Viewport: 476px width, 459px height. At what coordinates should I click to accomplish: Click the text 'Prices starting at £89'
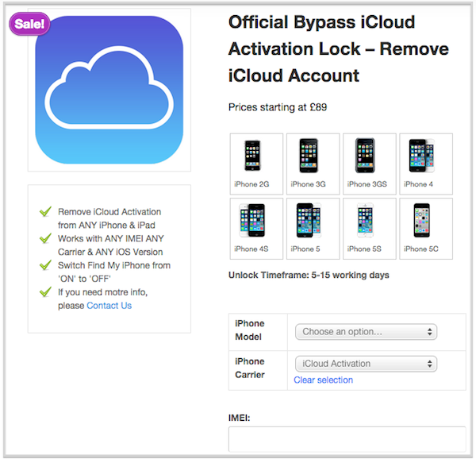278,107
